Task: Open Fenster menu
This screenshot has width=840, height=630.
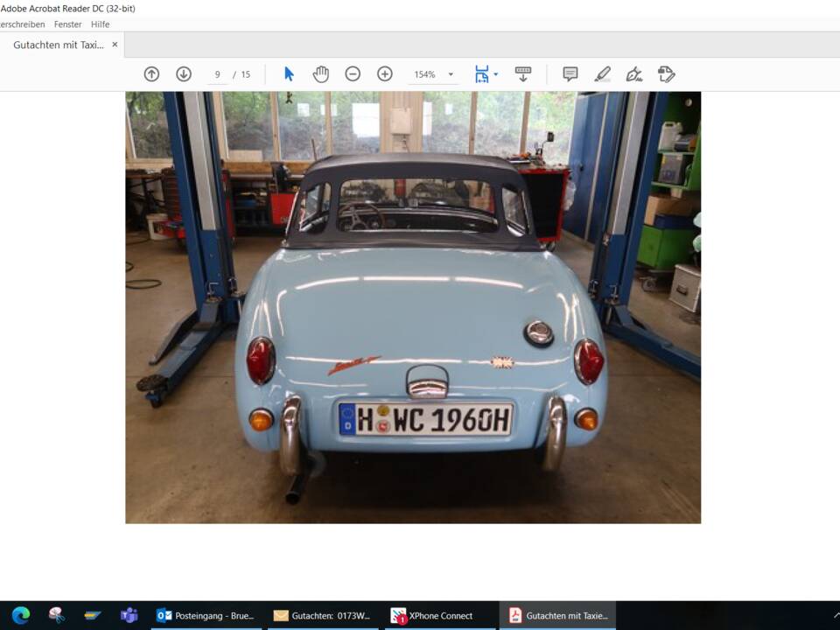Action: coord(67,24)
